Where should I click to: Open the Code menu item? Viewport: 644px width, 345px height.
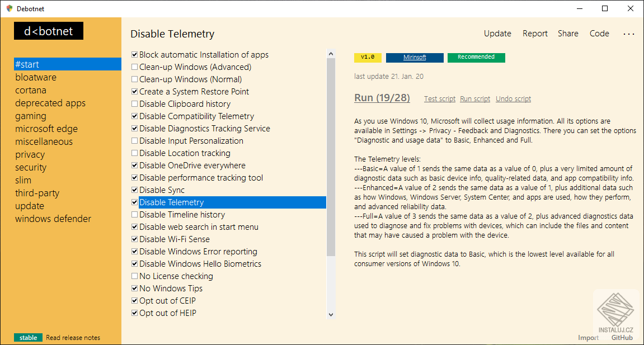[x=599, y=34]
